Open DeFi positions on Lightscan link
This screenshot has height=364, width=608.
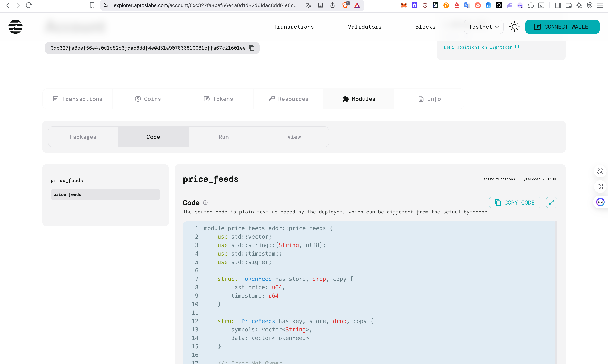pyautogui.click(x=481, y=47)
